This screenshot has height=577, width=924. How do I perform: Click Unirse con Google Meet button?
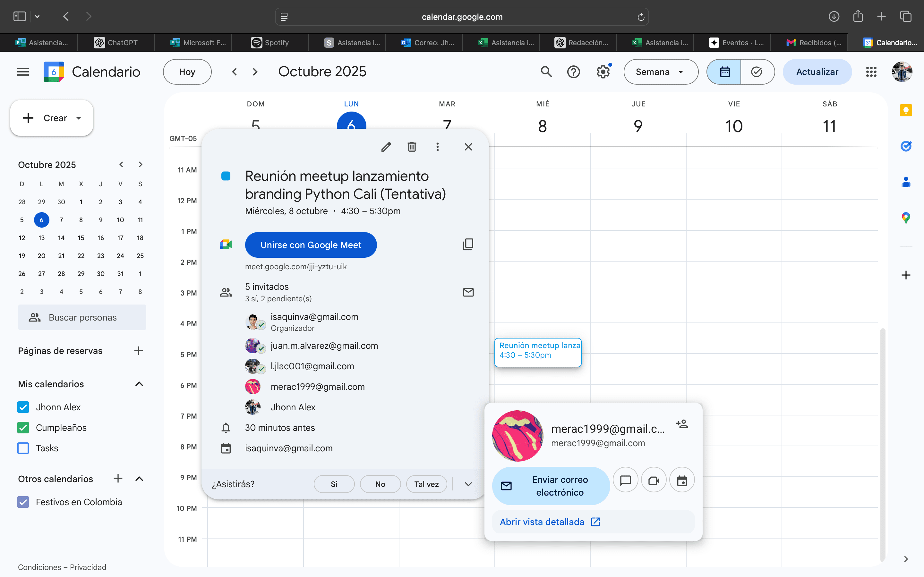coord(311,245)
